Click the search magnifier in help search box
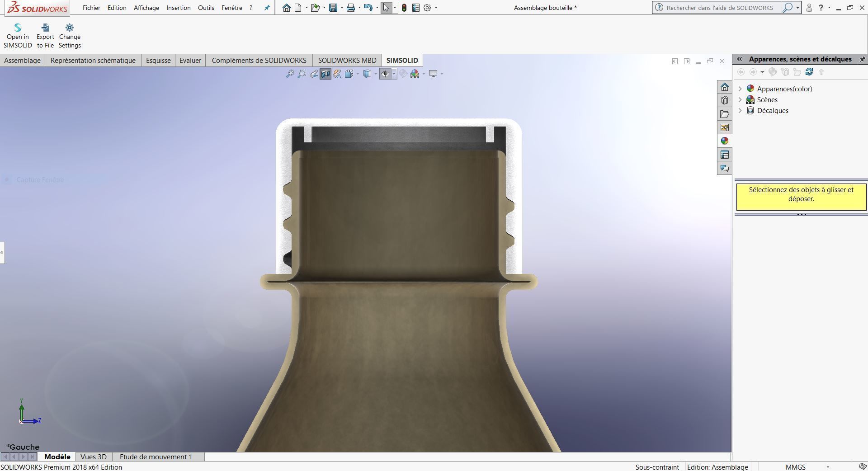The image size is (868, 471). (x=788, y=8)
